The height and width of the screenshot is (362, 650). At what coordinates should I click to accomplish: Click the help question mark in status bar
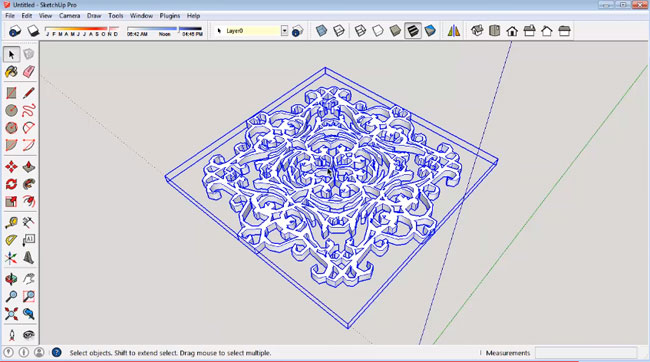(x=56, y=352)
